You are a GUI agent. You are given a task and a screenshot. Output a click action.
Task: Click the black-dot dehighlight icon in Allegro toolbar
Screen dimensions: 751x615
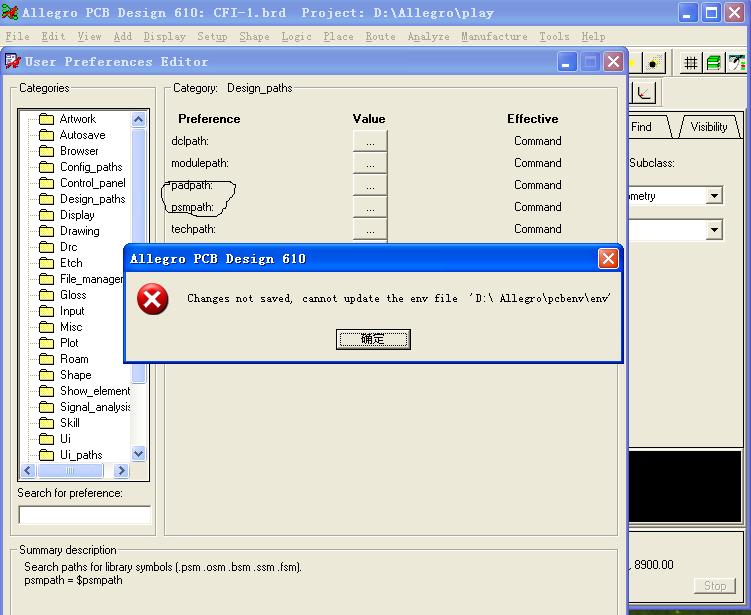point(652,63)
